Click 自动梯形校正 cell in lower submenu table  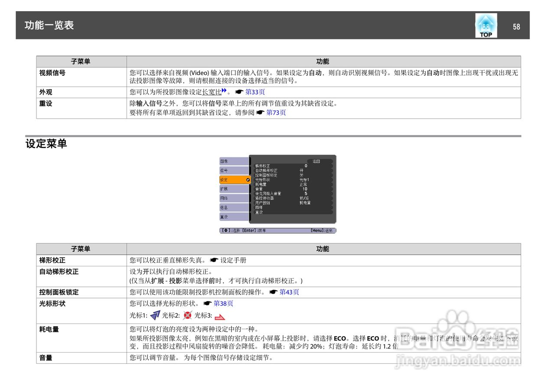82,276
